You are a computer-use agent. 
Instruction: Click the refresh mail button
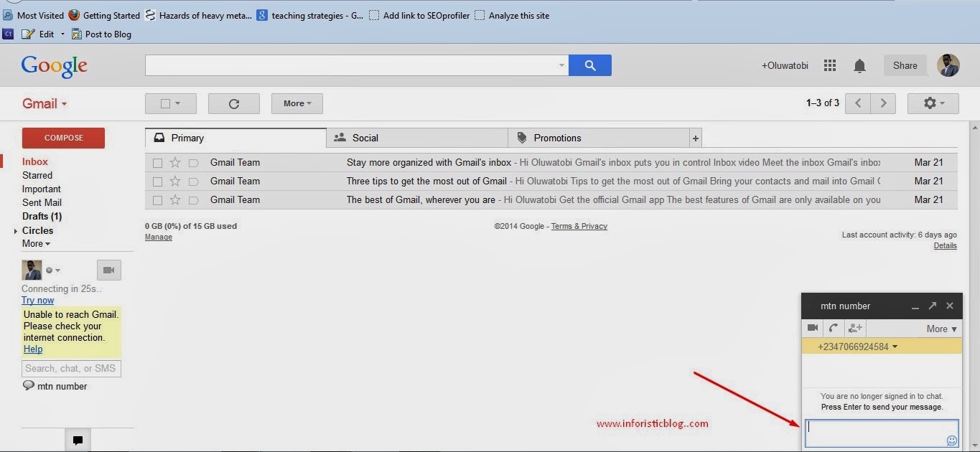coord(234,103)
